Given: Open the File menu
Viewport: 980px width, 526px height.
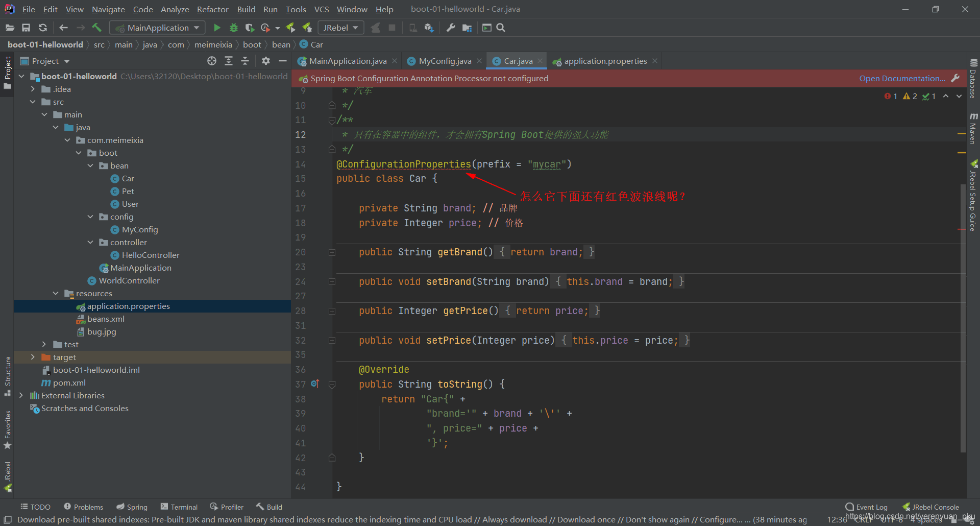Looking at the screenshot, I should pos(29,9).
